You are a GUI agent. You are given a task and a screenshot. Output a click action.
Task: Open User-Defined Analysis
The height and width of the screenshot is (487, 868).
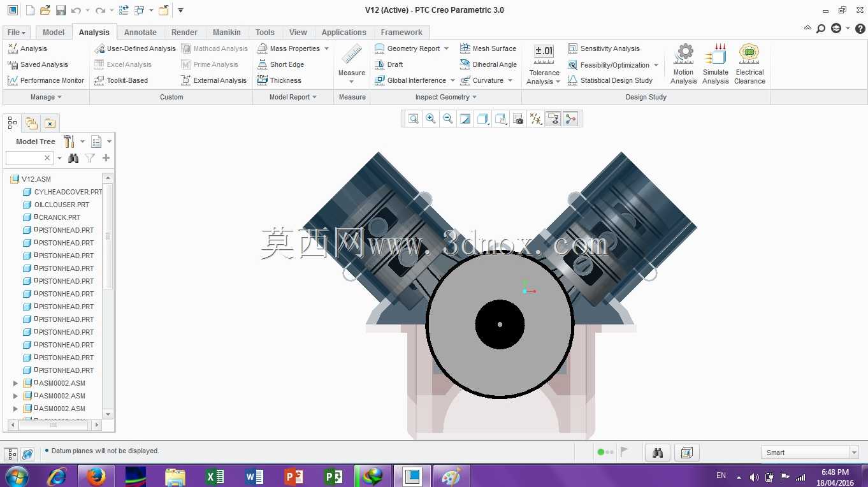click(x=135, y=48)
